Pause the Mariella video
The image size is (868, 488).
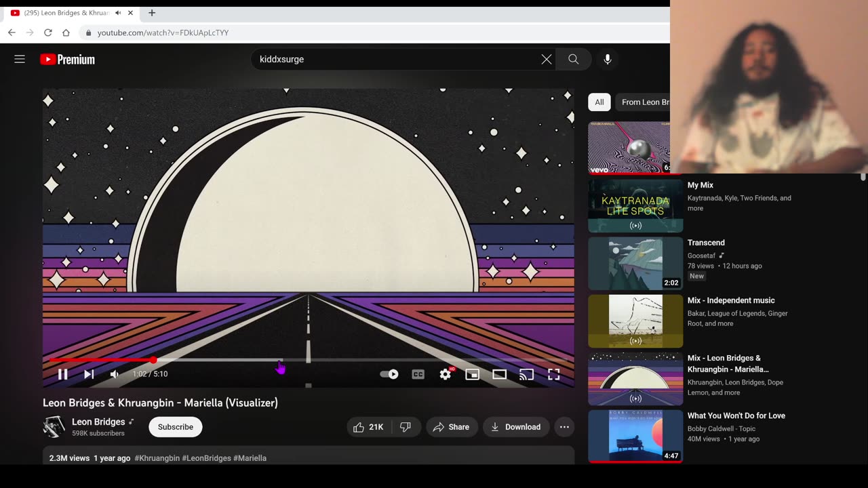coord(62,374)
